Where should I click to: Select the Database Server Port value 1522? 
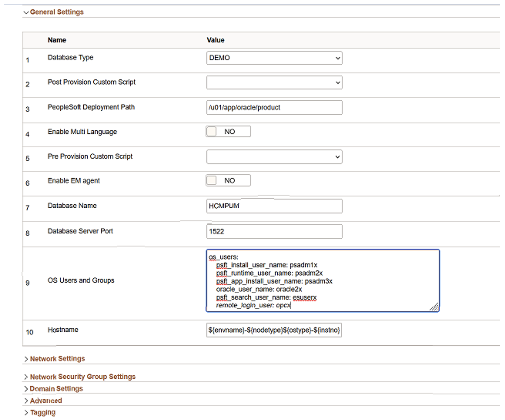(x=274, y=231)
